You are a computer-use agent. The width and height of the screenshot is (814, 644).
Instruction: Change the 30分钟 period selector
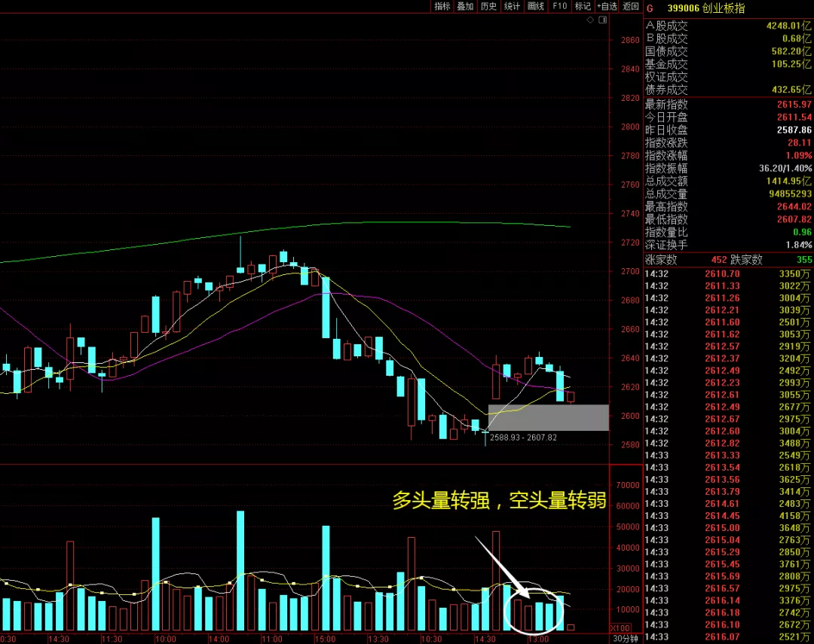click(625, 639)
